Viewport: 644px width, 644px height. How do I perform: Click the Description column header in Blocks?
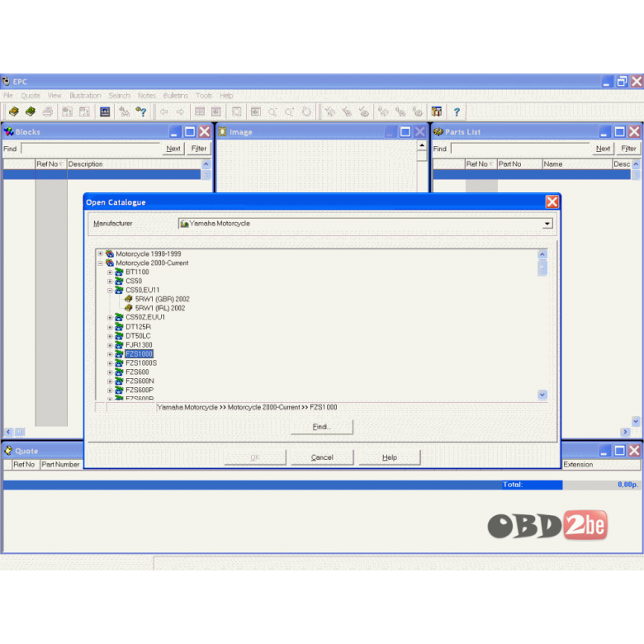[x=134, y=163]
